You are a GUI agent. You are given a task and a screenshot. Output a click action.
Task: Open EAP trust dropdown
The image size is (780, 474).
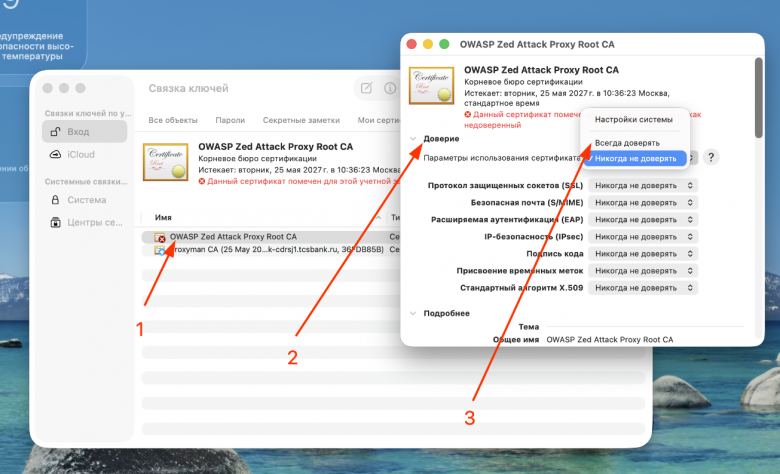tap(643, 220)
